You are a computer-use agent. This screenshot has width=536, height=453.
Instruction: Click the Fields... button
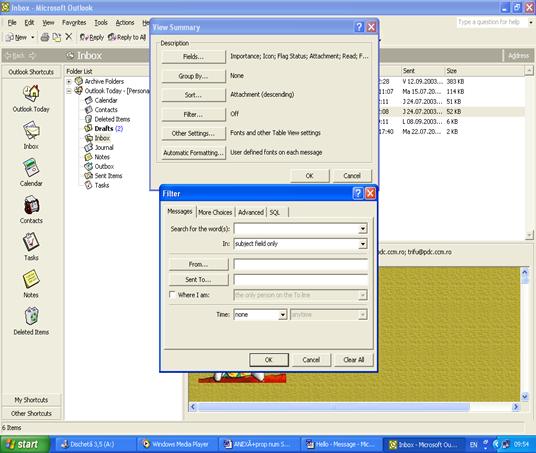pyautogui.click(x=193, y=57)
